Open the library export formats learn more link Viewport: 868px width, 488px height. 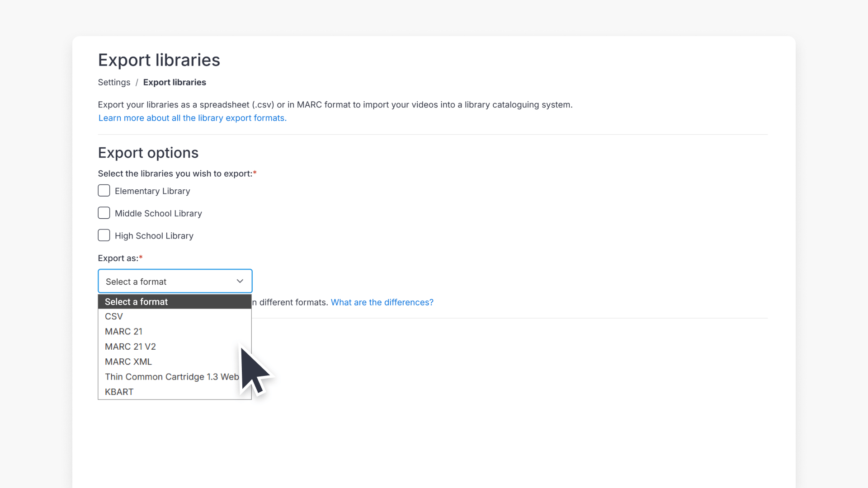(x=192, y=118)
